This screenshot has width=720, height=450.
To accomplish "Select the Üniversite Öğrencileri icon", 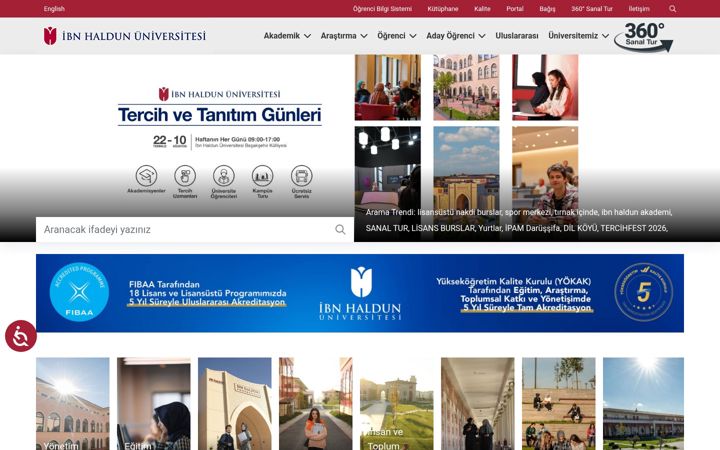I will click(224, 176).
